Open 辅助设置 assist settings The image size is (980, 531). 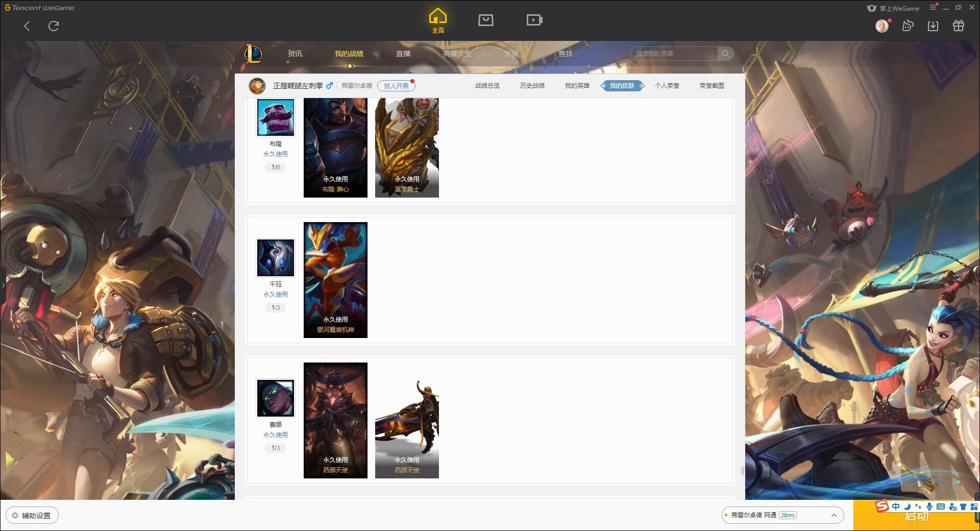tap(32, 516)
